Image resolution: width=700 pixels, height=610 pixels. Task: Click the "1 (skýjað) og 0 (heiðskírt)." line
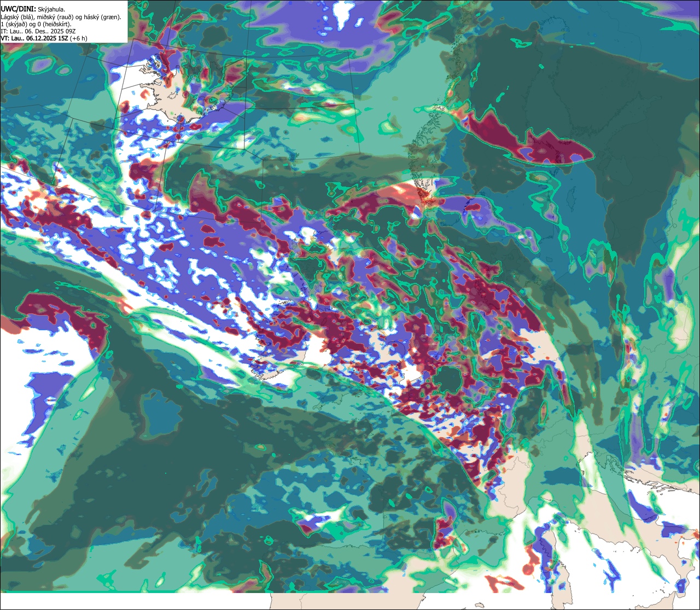[x=36, y=24]
